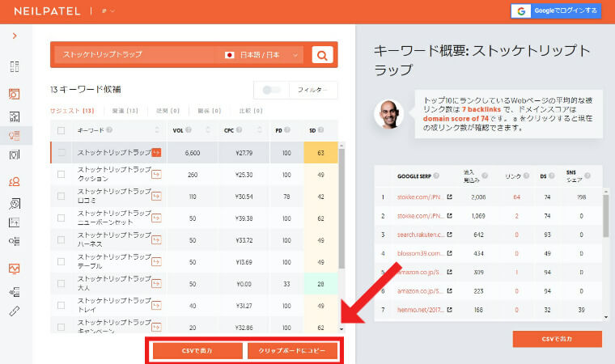Image resolution: width=615 pixels, height=364 pixels.
Task: Click the link ruler icon at the sidebar bottom
Action: [15, 311]
